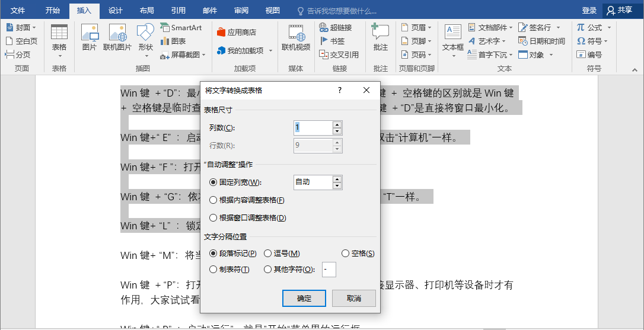The image size is (644, 330).
Task: Open My Add-ins (我的加载项)
Action: click(245, 50)
